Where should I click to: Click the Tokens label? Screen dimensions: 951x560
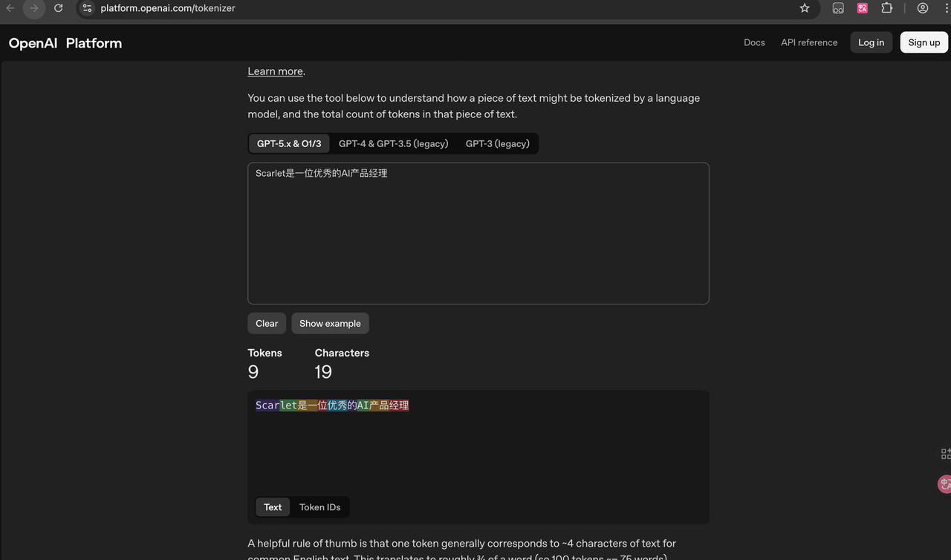click(265, 353)
